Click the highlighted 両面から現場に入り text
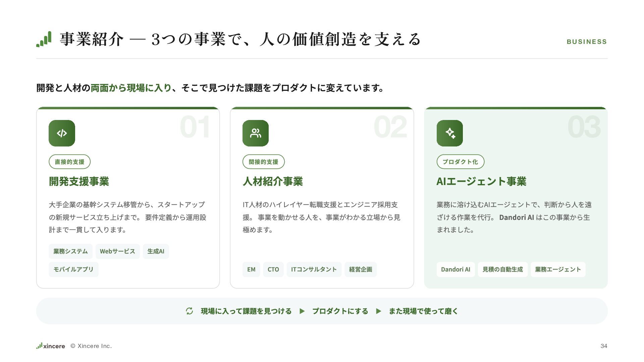Screen dimensions: 644x362 click(x=131, y=88)
